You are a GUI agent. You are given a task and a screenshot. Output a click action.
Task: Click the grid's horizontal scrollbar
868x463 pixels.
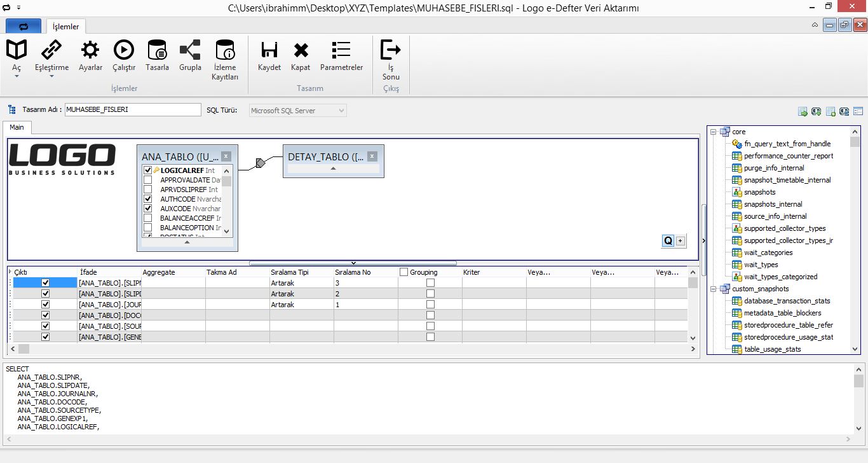pyautogui.click(x=351, y=349)
